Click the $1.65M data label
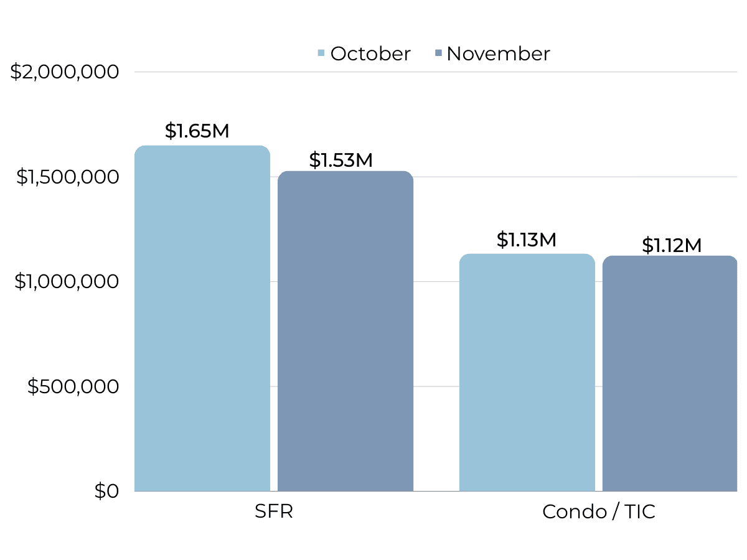This screenshot has width=747, height=560. 197,131
